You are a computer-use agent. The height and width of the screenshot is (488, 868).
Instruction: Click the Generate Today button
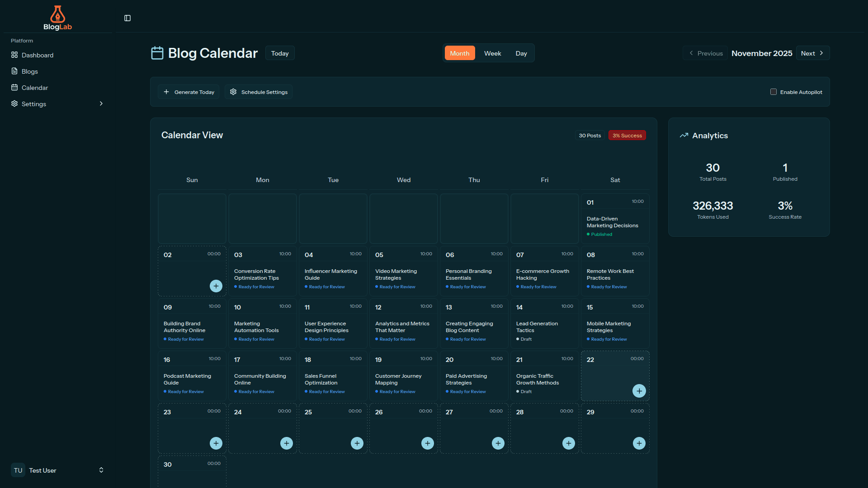[189, 92]
